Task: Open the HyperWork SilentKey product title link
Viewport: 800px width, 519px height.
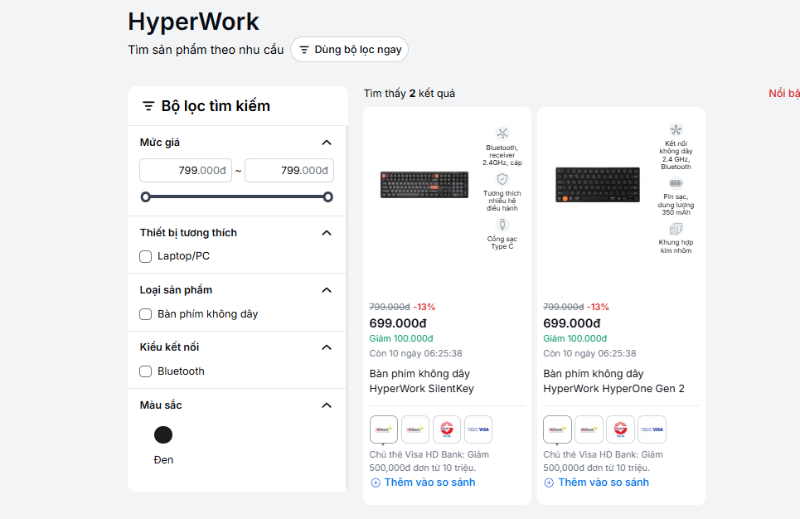Action: pos(421,381)
